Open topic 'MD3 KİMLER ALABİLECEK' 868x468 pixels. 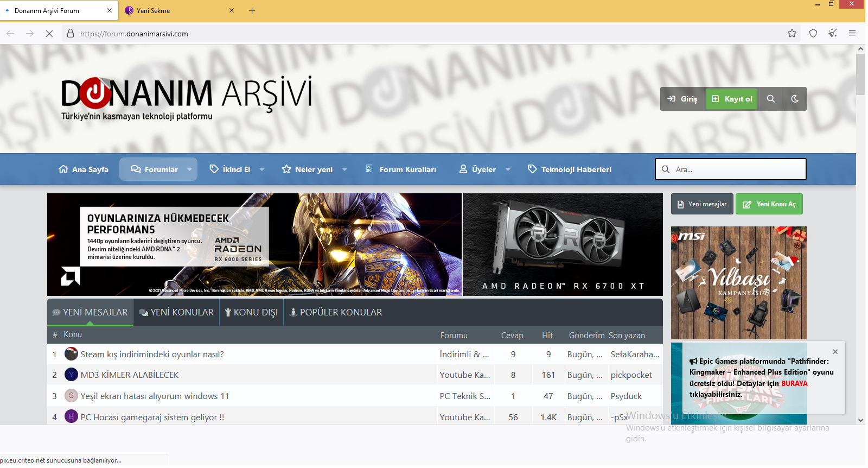click(130, 375)
